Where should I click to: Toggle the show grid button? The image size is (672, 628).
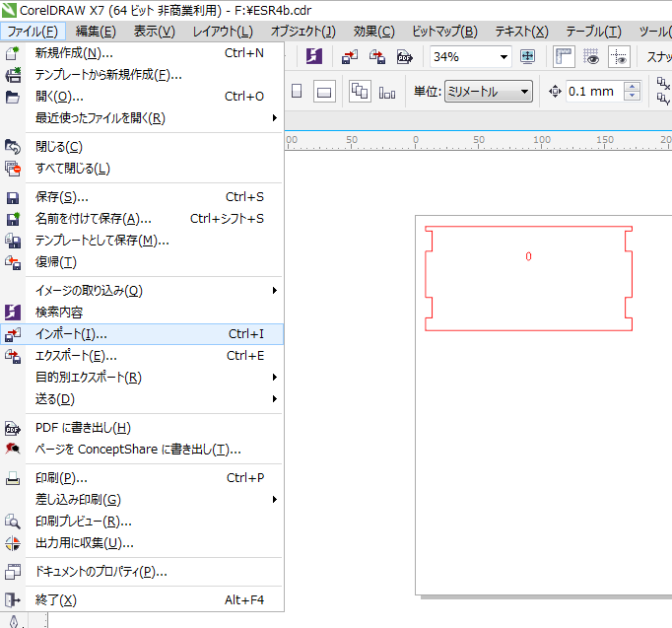point(591,56)
